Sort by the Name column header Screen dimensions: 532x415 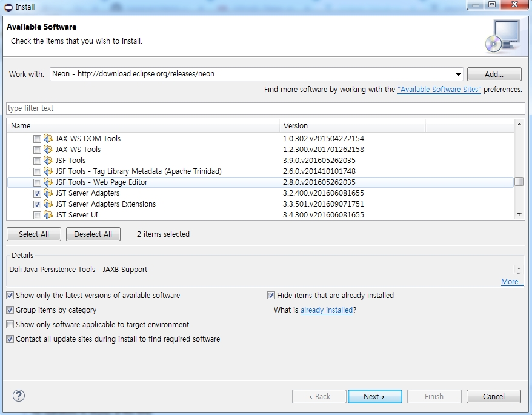[143, 125]
